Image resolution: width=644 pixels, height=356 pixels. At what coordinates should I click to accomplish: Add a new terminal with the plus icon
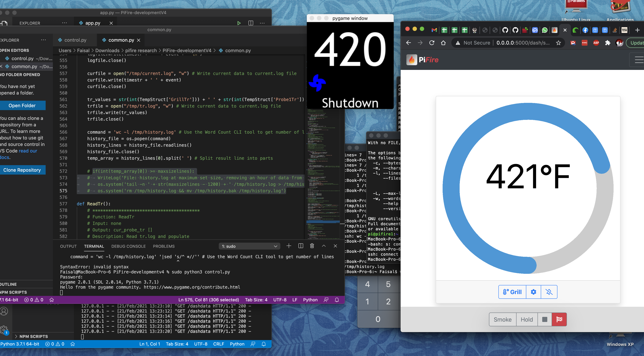pyautogui.click(x=289, y=246)
